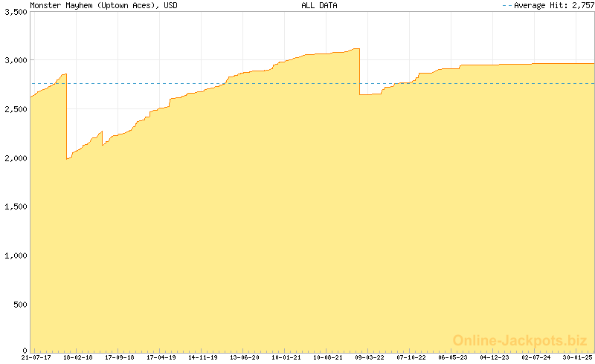Click the 3,500 y-axis value
595x364 pixels.
pos(14,13)
